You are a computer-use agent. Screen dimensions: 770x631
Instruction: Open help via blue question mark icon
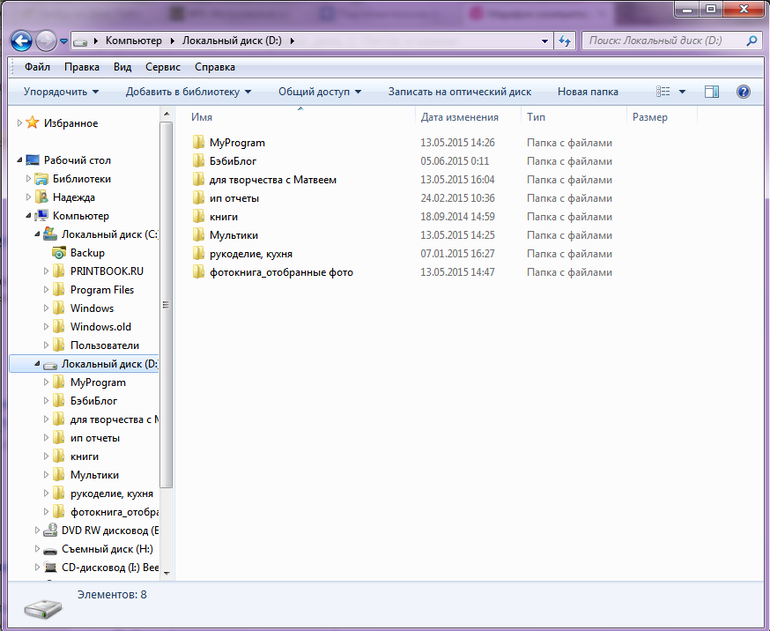[743, 91]
